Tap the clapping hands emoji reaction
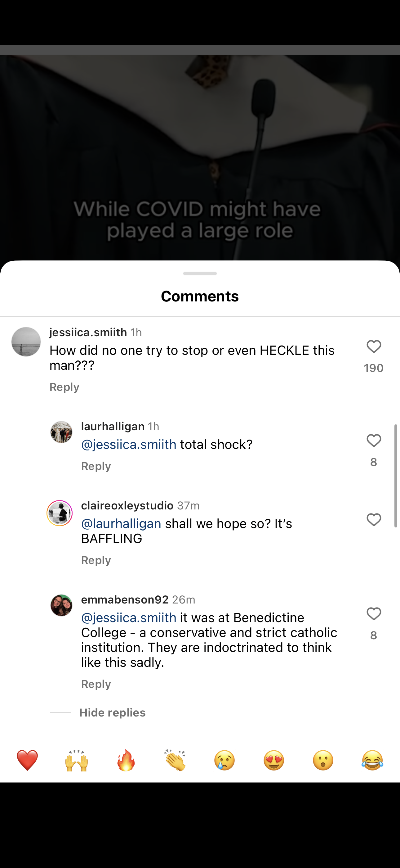Viewport: 400px width, 868px height. point(175,760)
